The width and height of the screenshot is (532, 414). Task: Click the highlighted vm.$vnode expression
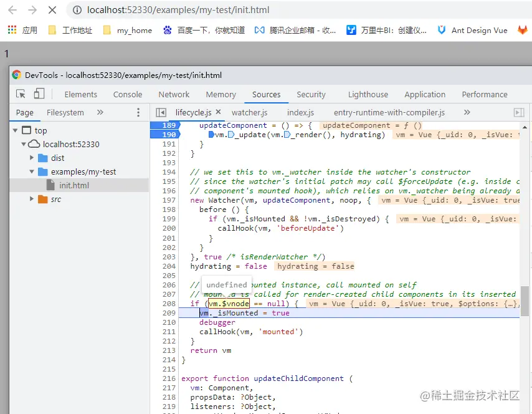coord(229,304)
